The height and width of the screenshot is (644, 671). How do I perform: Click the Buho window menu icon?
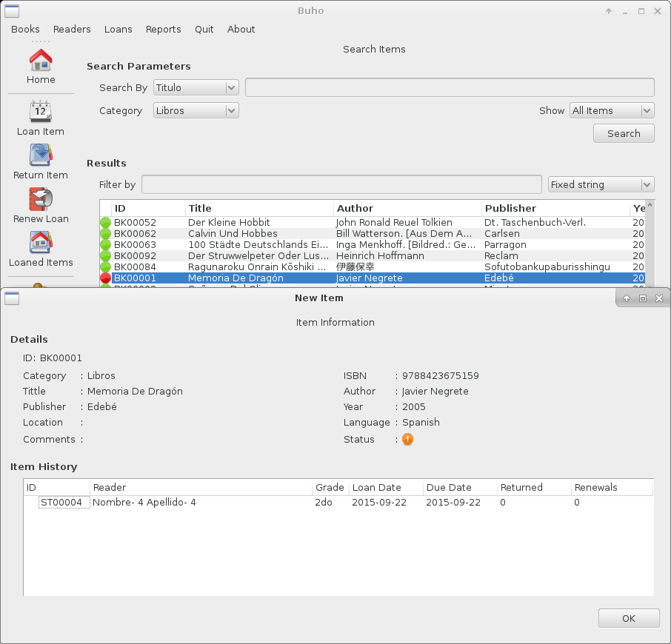(x=12, y=11)
